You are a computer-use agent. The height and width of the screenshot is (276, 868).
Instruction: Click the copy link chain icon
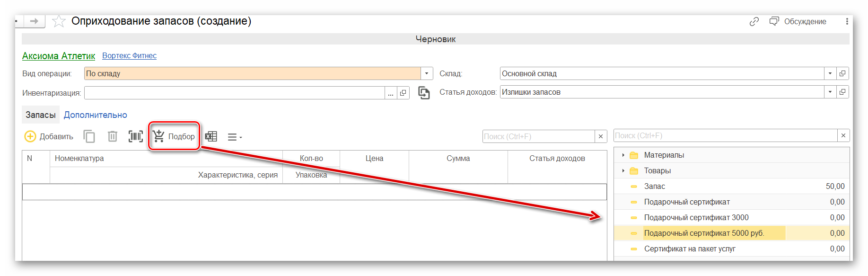point(754,21)
